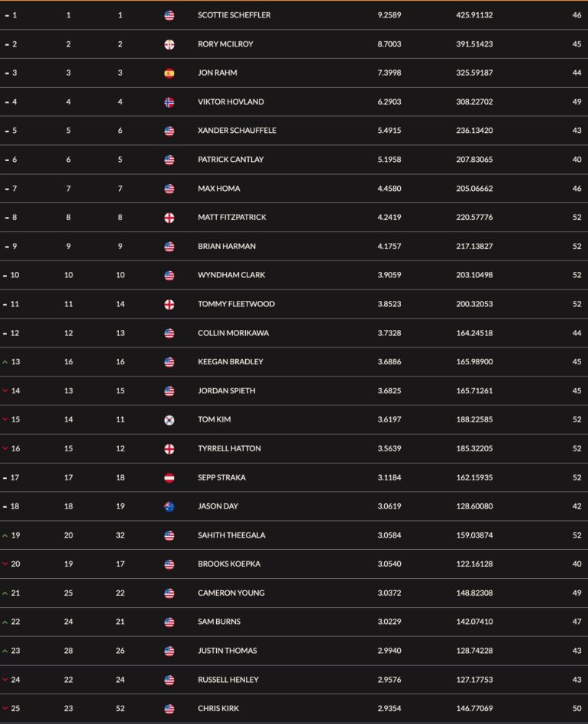Open Justin Thomas player page
588x724 pixels.
point(227,651)
